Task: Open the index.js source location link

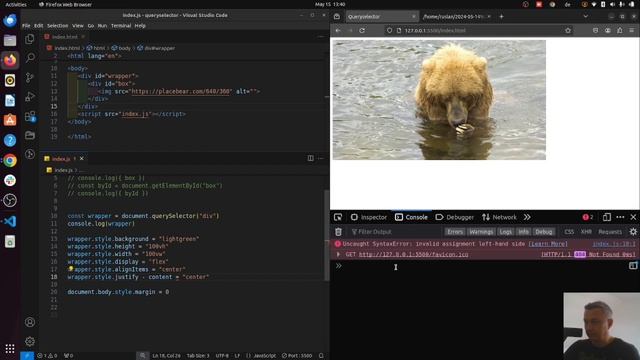Action: (x=614, y=244)
